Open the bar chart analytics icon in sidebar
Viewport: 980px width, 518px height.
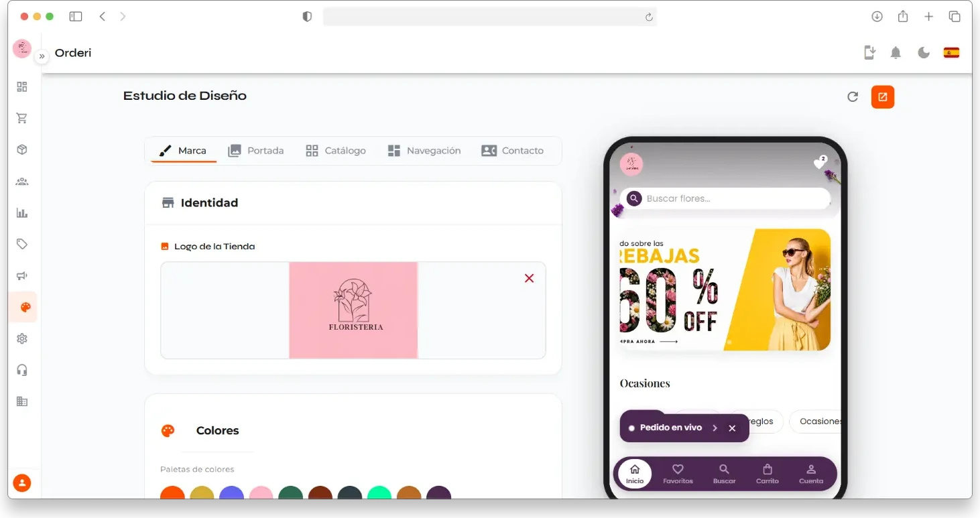(x=22, y=213)
